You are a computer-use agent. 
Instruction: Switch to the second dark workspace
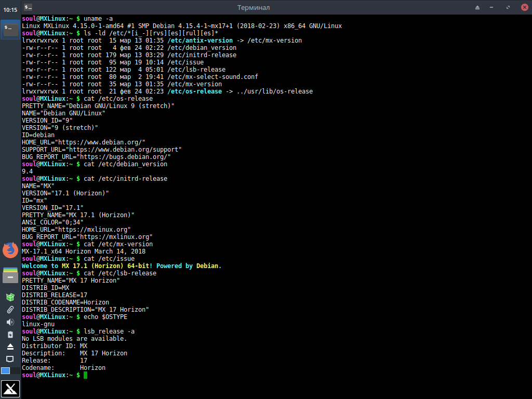point(16,371)
